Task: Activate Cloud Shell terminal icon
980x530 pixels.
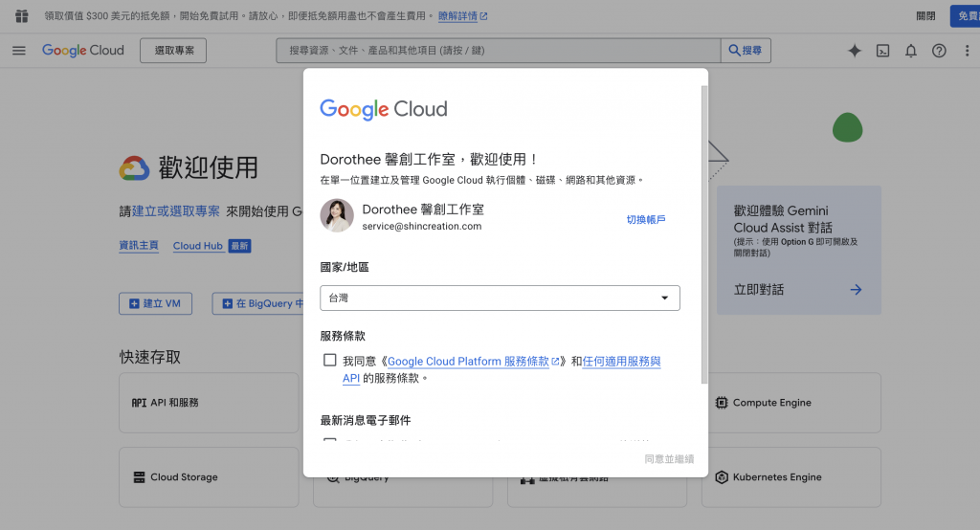Action: point(882,51)
